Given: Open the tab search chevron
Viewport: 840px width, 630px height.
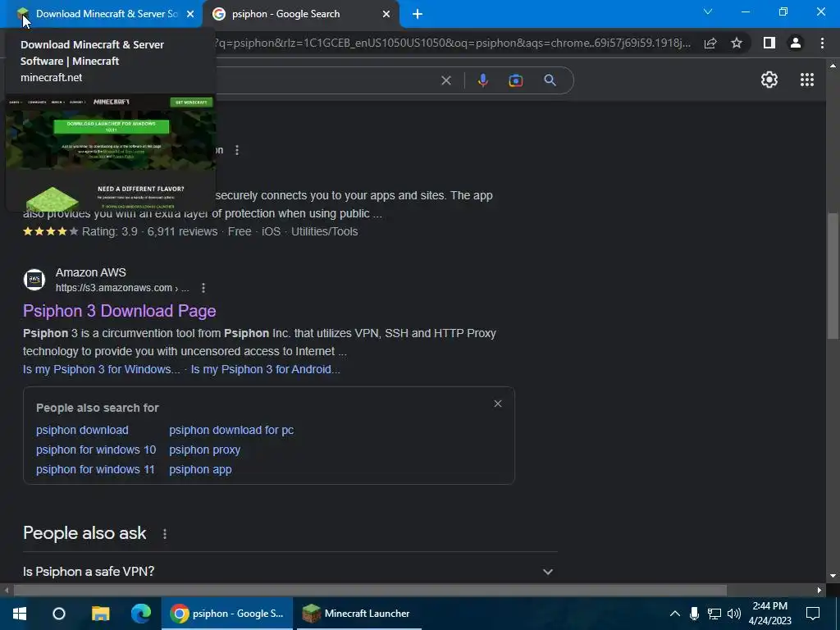Looking at the screenshot, I should (708, 11).
